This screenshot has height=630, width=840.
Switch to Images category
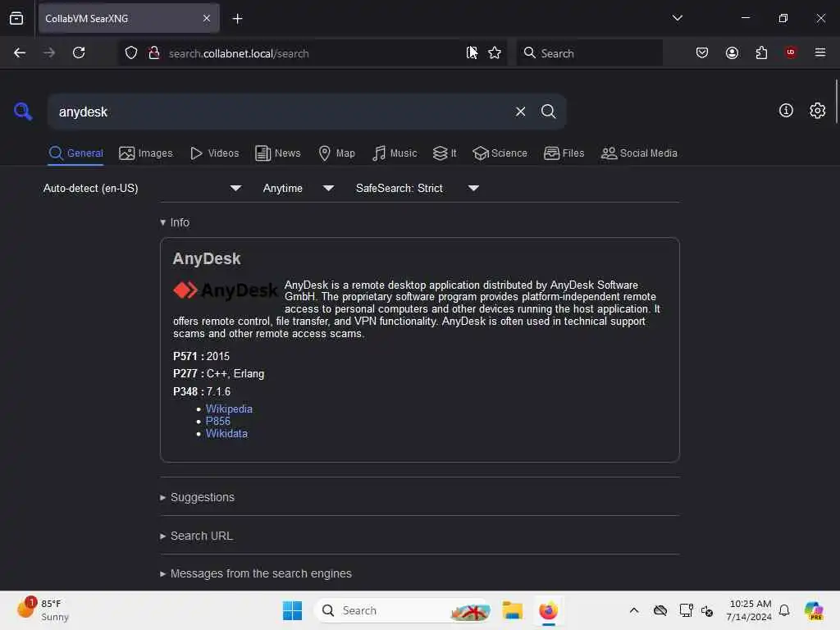pyautogui.click(x=146, y=153)
